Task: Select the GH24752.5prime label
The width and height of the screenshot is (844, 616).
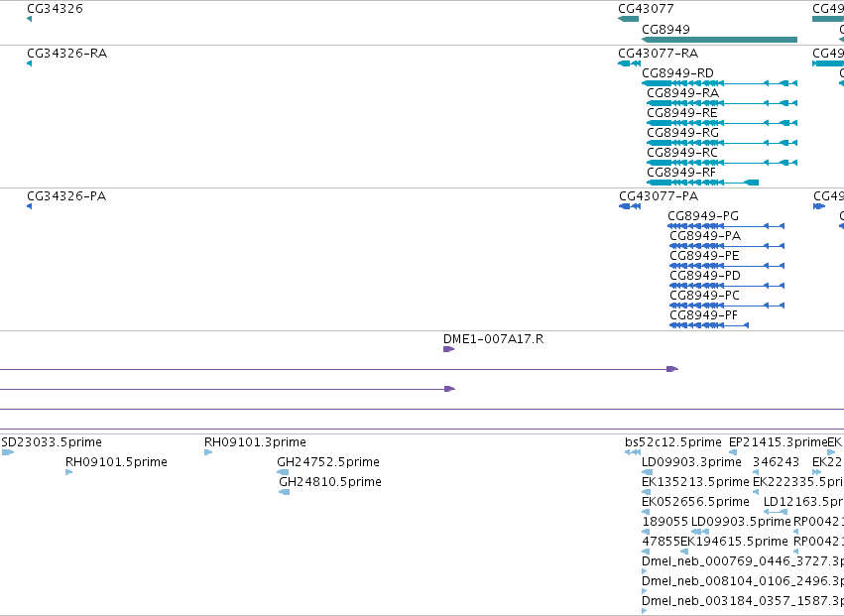Action: pyautogui.click(x=328, y=462)
